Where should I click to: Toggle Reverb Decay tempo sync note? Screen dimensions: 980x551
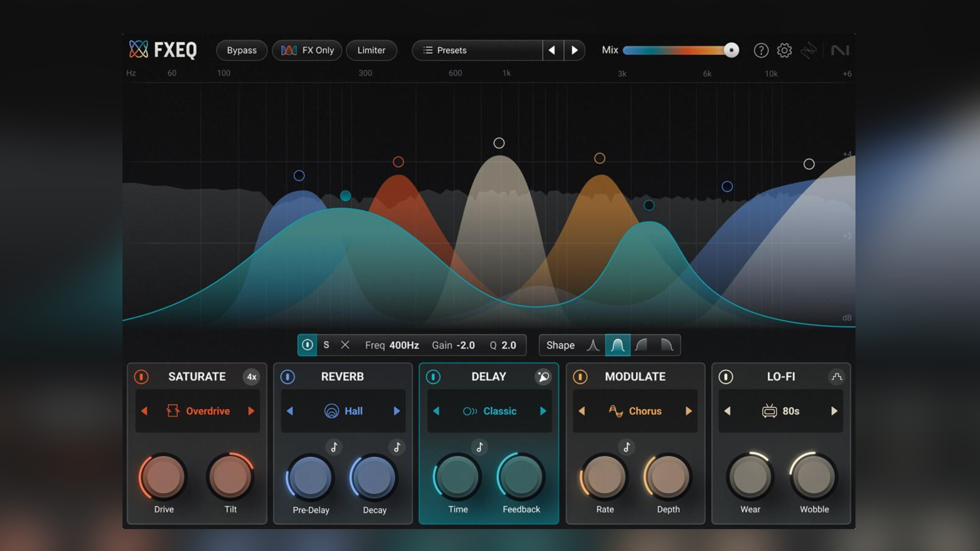[x=397, y=447]
